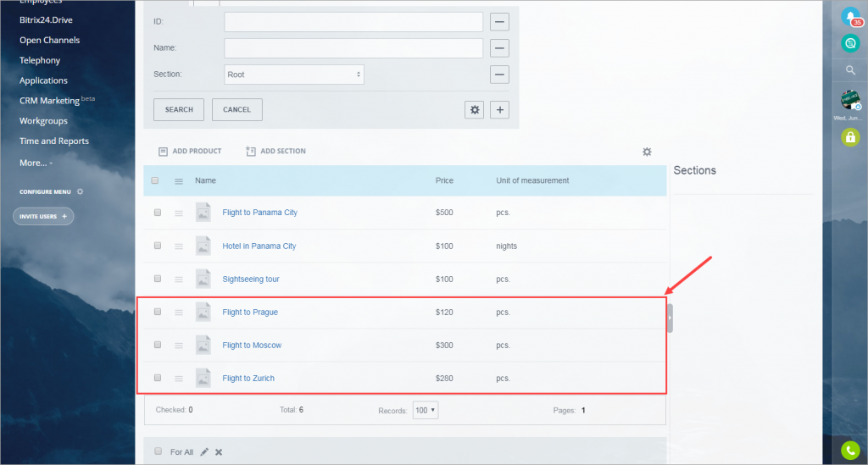This screenshot has height=465, width=868.
Task: Open the Section dropdown showing Root
Action: (x=294, y=75)
